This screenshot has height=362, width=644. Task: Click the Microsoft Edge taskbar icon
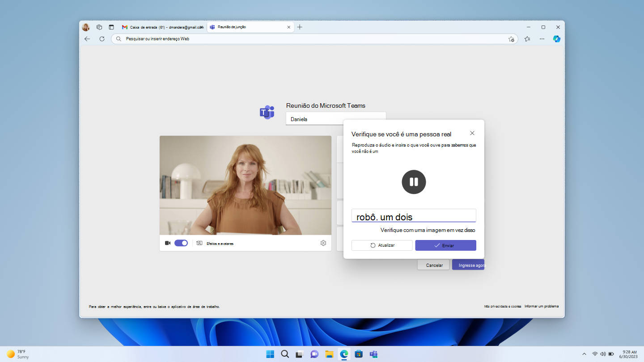pos(344,354)
